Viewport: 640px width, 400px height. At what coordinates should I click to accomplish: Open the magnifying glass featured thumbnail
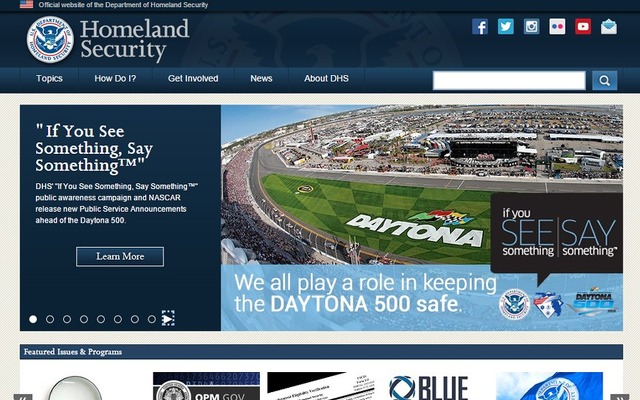(76, 387)
